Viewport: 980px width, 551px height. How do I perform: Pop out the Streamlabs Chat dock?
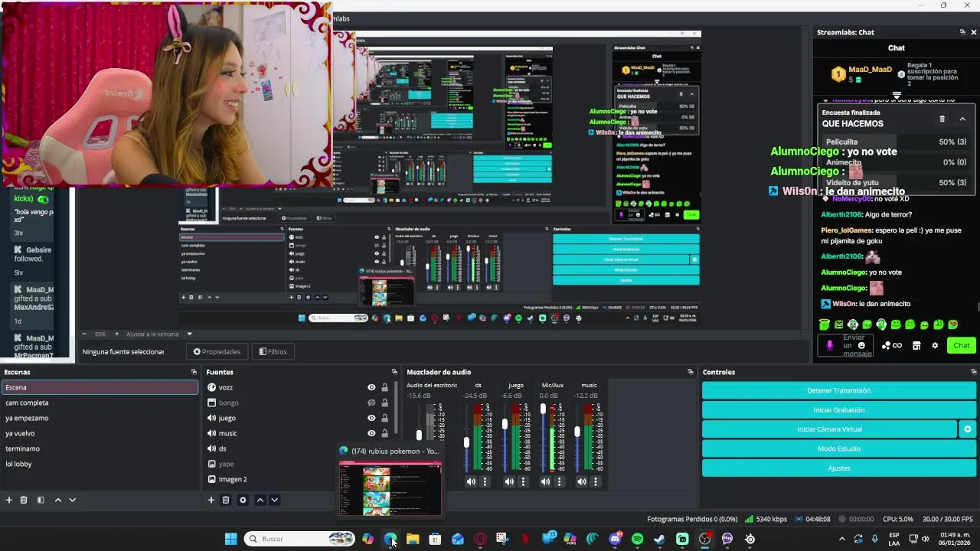[962, 32]
